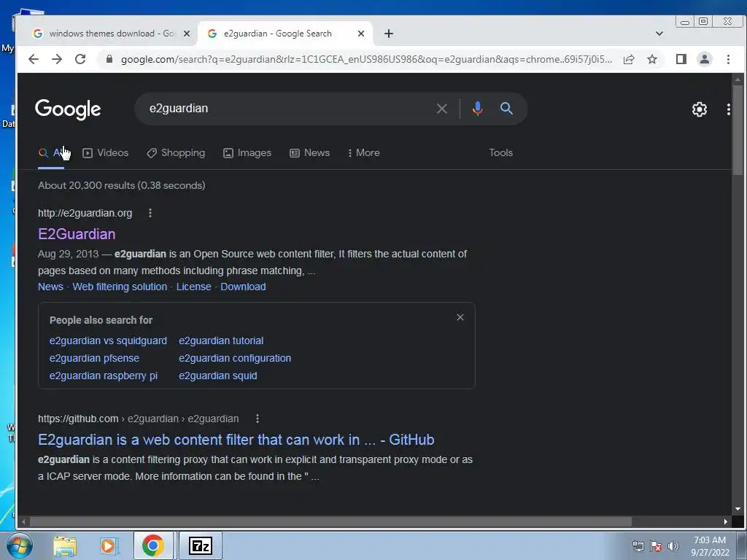
Task: Click the scroll right arrow
Action: click(x=726, y=522)
